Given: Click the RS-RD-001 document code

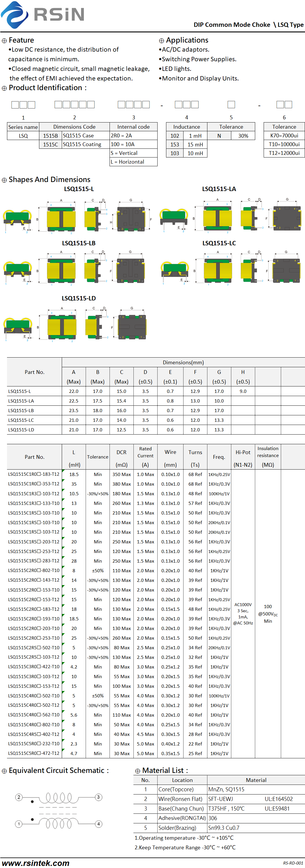Looking at the screenshot, I should (293, 863).
